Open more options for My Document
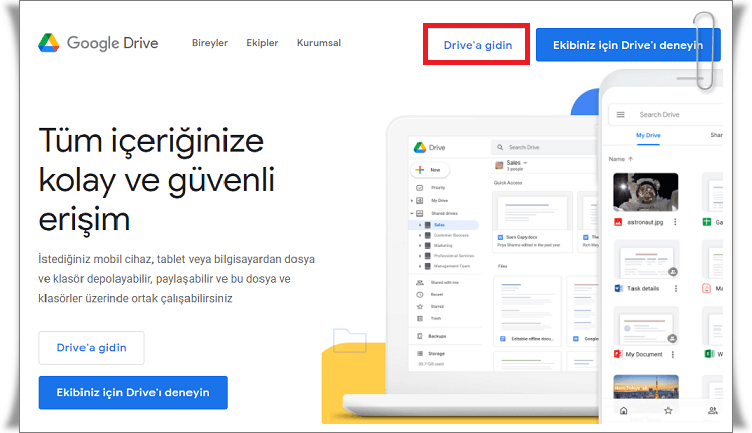 pyautogui.click(x=673, y=354)
